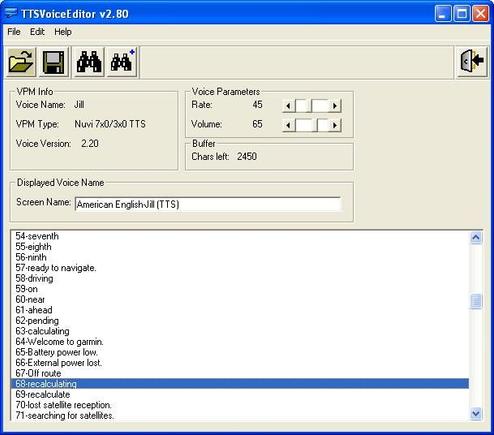This screenshot has width=494, height=435.
Task: Save the voice file using floppy disk icon
Action: point(53,62)
